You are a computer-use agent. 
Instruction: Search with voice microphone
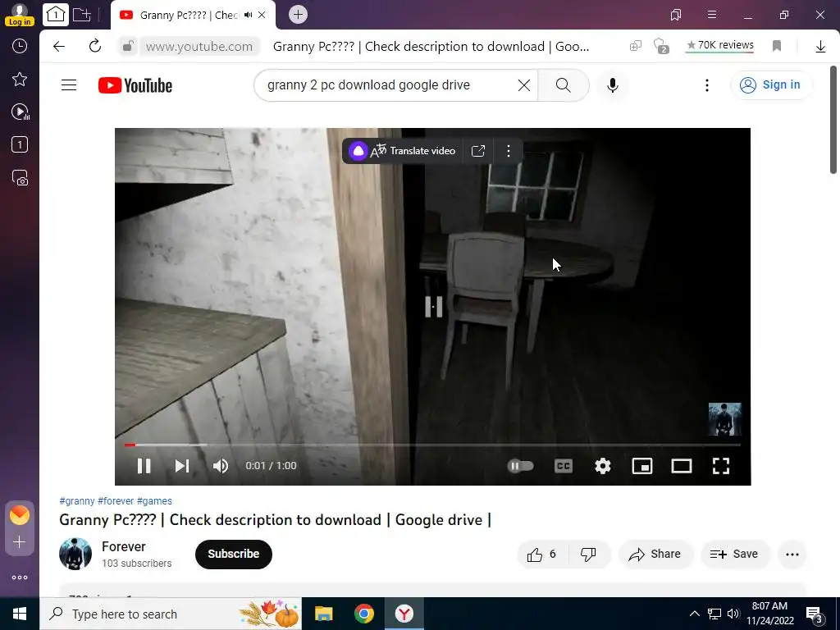pos(613,85)
